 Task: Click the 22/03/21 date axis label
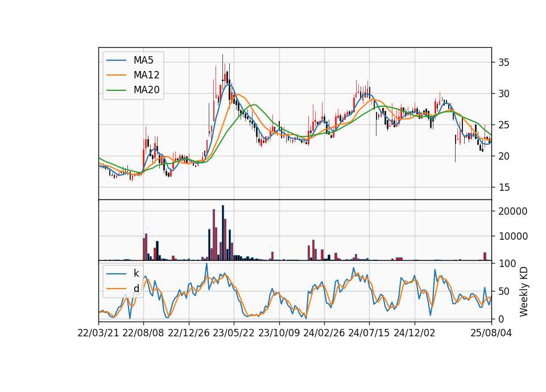pyautogui.click(x=98, y=333)
